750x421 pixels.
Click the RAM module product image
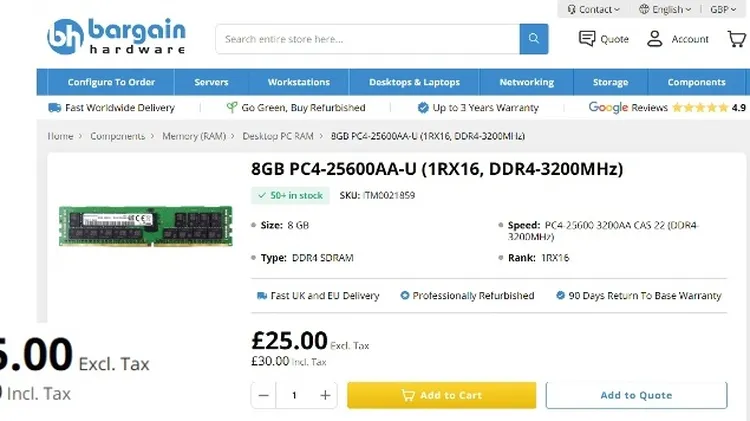[x=145, y=226]
